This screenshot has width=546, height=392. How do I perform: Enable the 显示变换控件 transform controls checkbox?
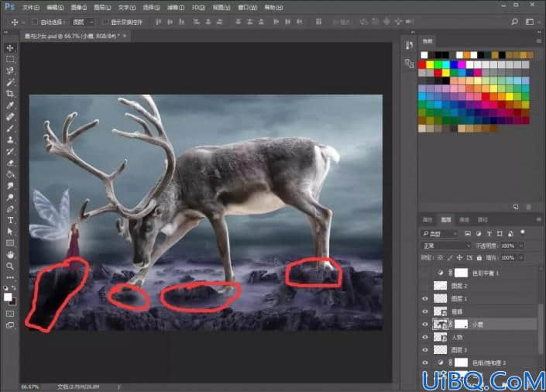tap(106, 22)
